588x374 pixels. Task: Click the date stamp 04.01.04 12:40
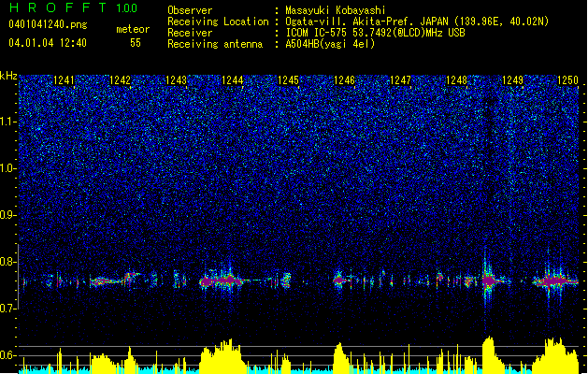point(48,43)
